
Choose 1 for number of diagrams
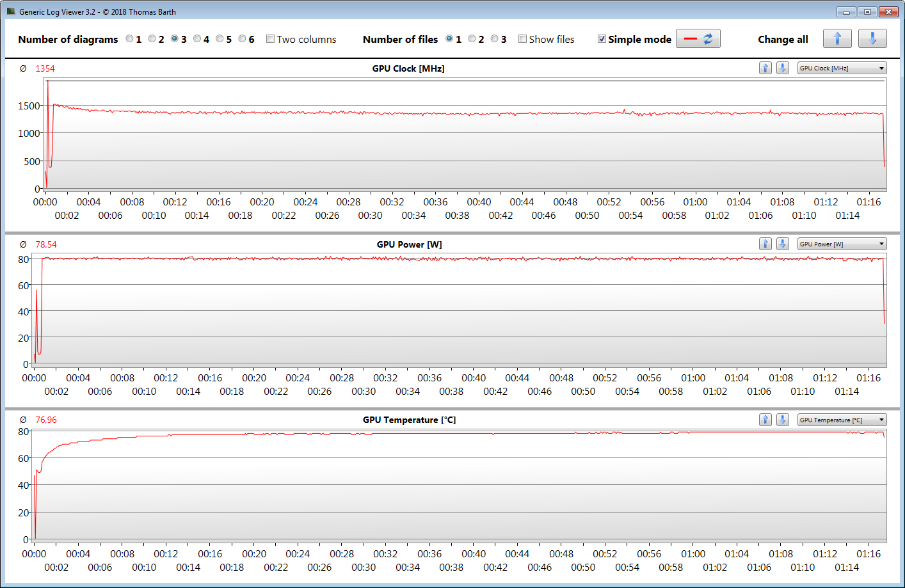129,39
